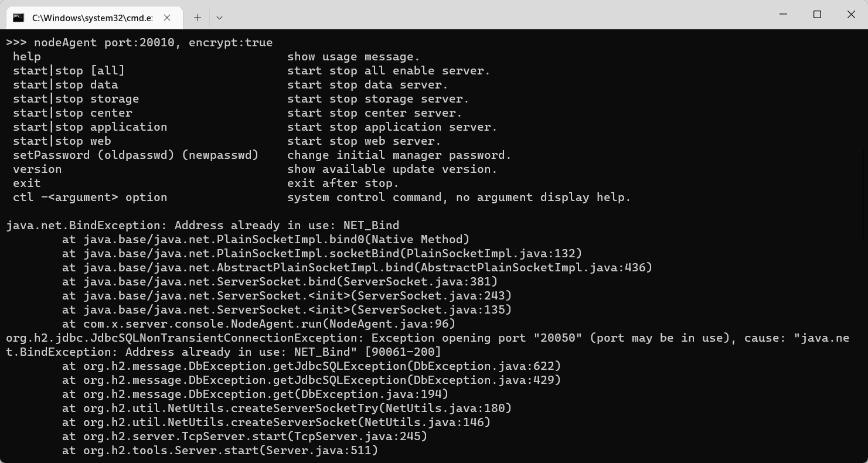Viewport: 868px width, 463px height.
Task: Click the java.net.BindException error line
Action: pyautogui.click(x=203, y=226)
